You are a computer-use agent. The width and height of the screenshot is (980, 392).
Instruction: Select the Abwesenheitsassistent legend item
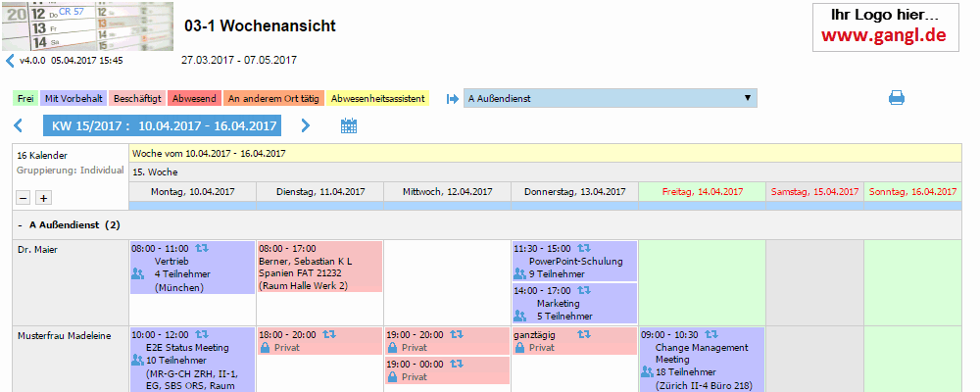(x=377, y=98)
